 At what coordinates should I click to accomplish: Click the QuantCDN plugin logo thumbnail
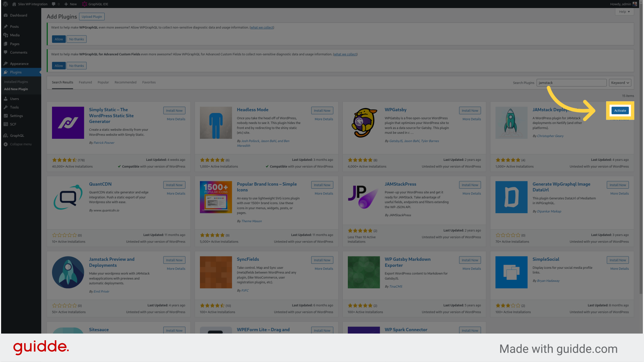[x=68, y=197]
